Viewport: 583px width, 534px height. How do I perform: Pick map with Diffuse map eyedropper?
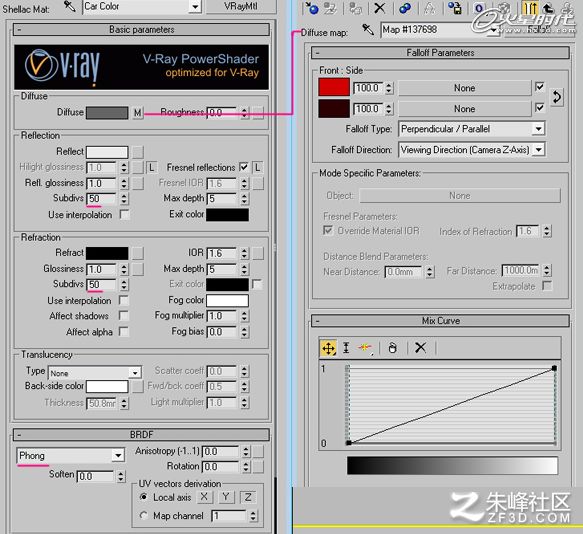(368, 29)
